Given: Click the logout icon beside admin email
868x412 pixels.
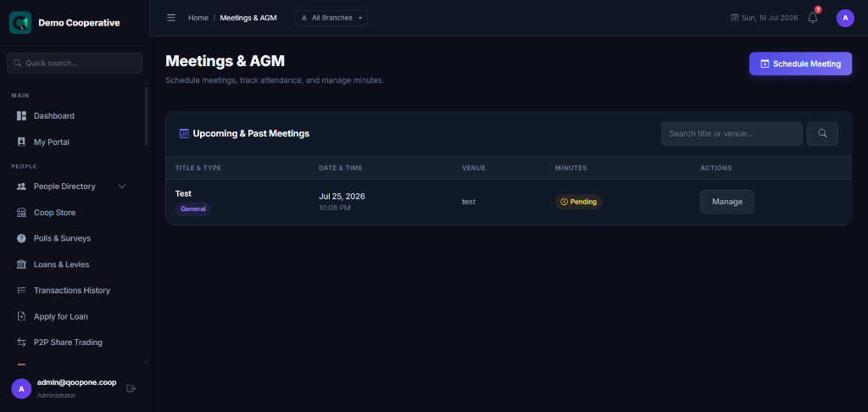Looking at the screenshot, I should point(131,388).
